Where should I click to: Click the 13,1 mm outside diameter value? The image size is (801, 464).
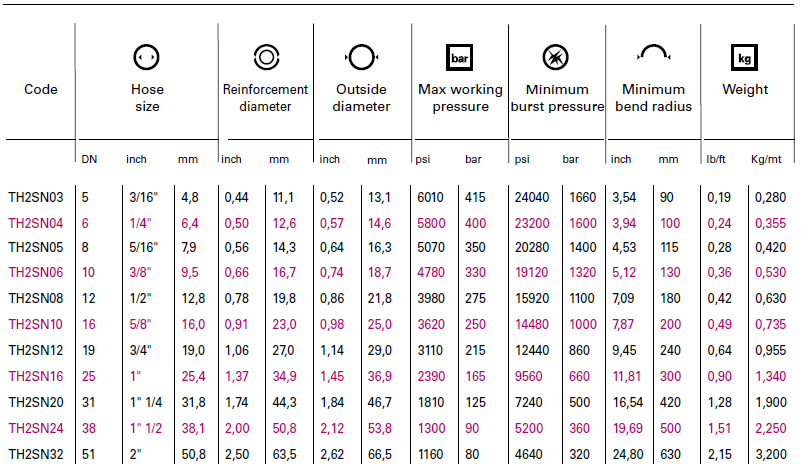tap(379, 197)
